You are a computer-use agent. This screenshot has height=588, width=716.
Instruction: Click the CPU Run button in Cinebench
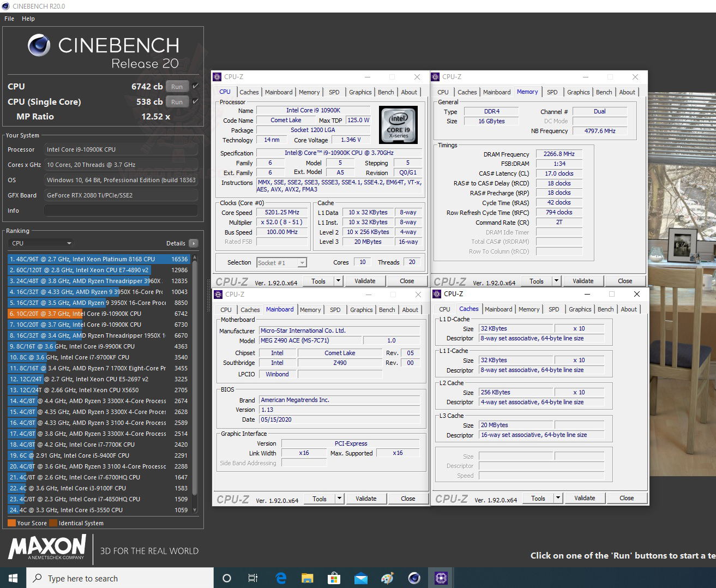pyautogui.click(x=176, y=86)
